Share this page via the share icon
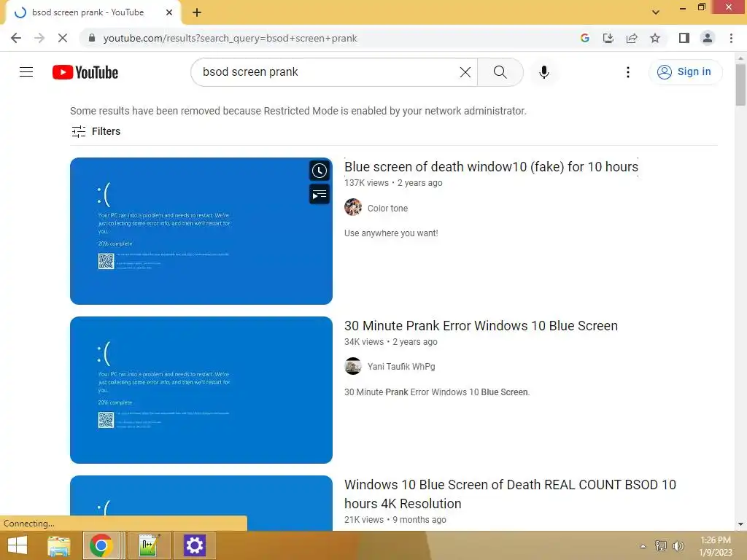This screenshot has width=747, height=560. pos(632,38)
